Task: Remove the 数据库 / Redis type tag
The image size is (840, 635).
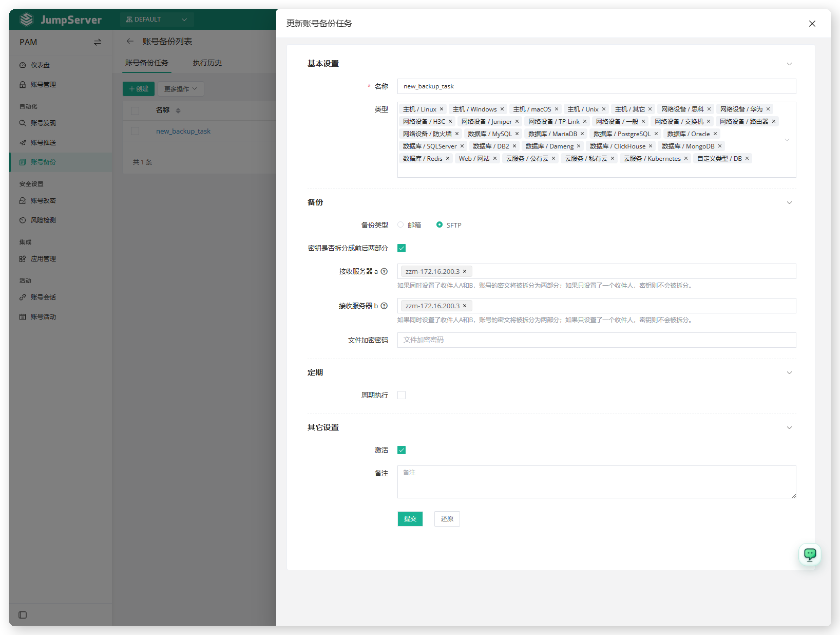Action: pos(448,158)
